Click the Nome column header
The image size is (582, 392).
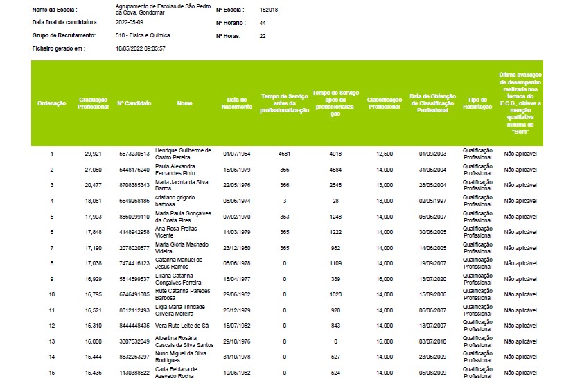[x=184, y=103]
